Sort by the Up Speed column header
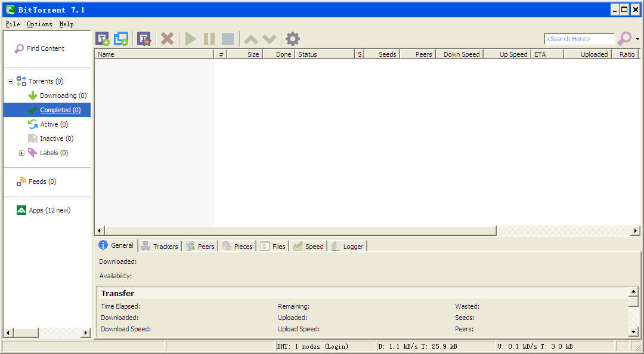This screenshot has height=354, width=644. (507, 54)
